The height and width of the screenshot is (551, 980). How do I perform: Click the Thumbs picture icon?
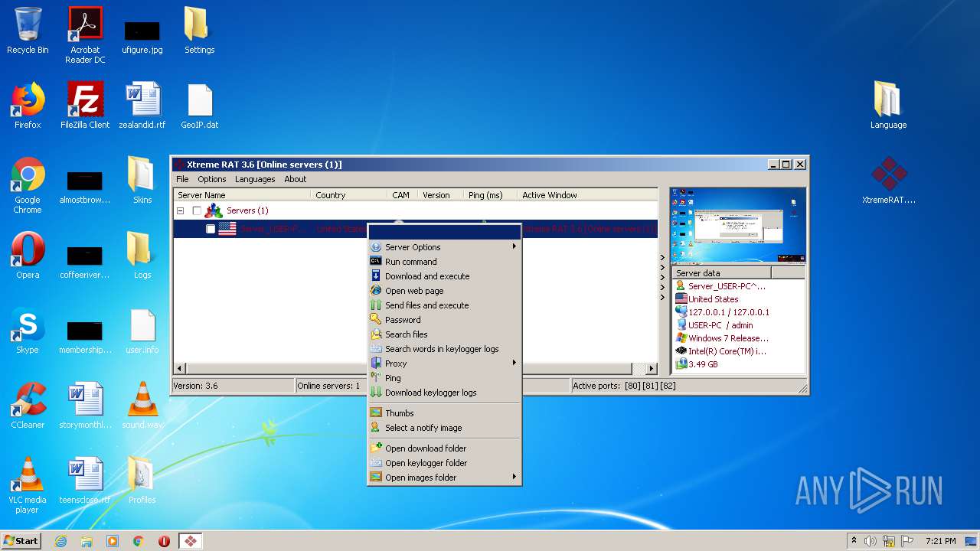coord(376,413)
